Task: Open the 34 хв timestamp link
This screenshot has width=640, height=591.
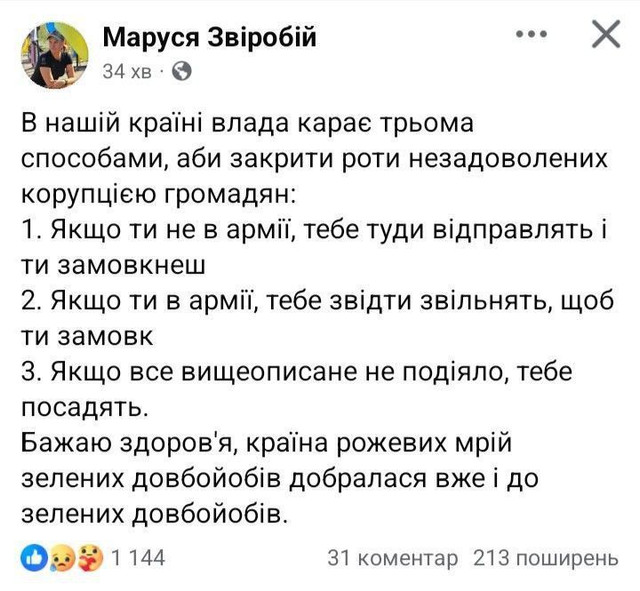Action: 127,72
